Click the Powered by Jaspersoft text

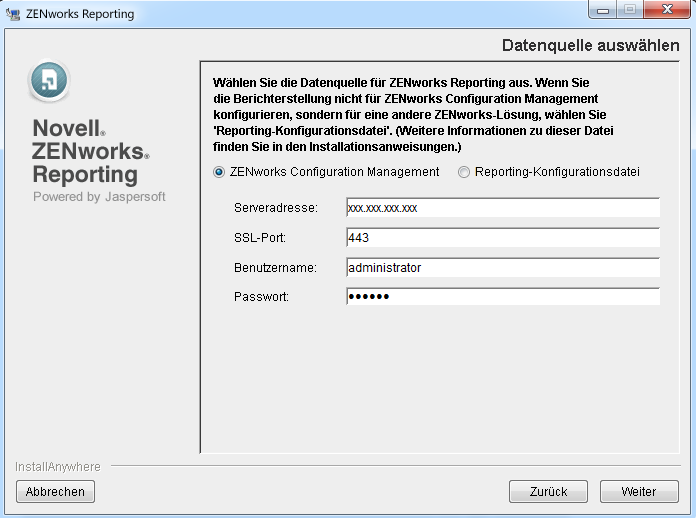pos(99,197)
